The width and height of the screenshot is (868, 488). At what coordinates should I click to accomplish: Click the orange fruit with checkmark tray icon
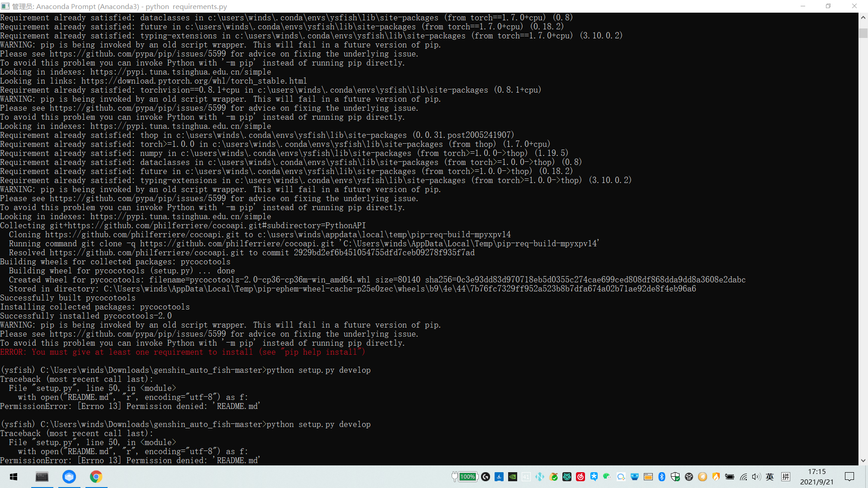click(x=553, y=477)
